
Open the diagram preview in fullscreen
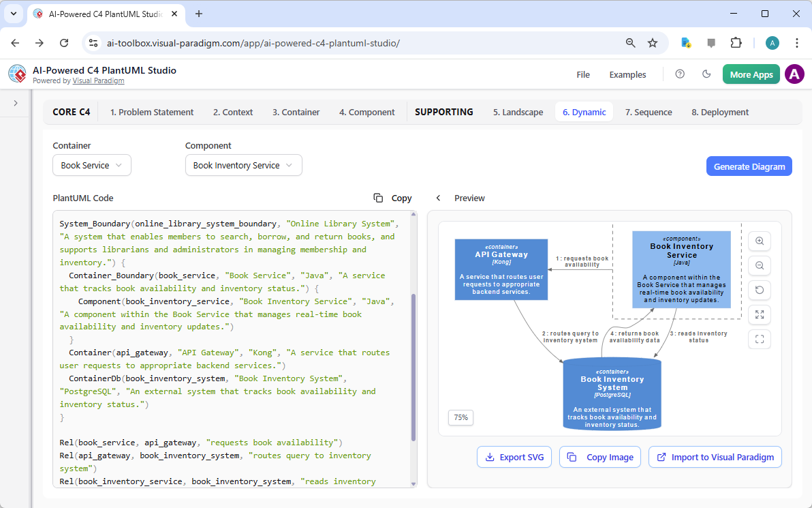(760, 339)
